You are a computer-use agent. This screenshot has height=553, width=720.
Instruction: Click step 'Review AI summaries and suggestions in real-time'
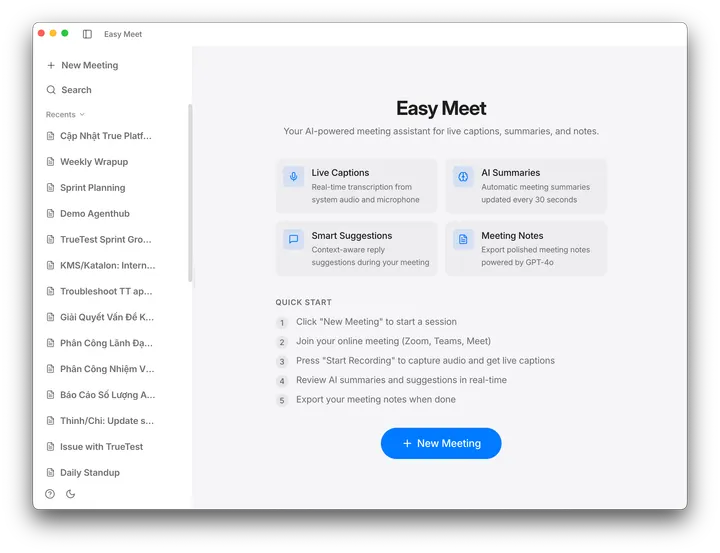tap(401, 380)
